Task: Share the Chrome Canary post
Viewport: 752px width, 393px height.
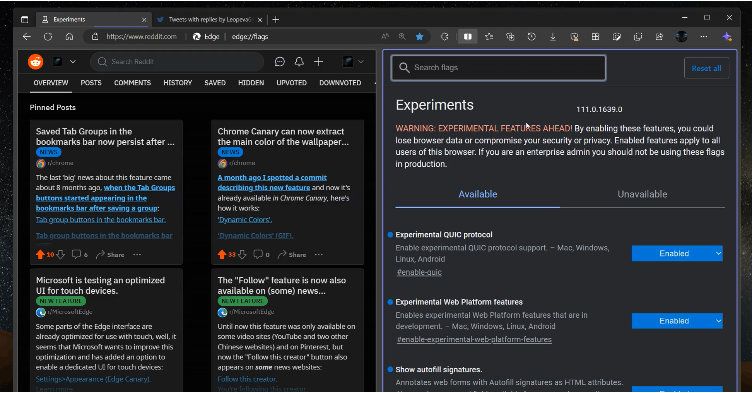Action: 292,255
